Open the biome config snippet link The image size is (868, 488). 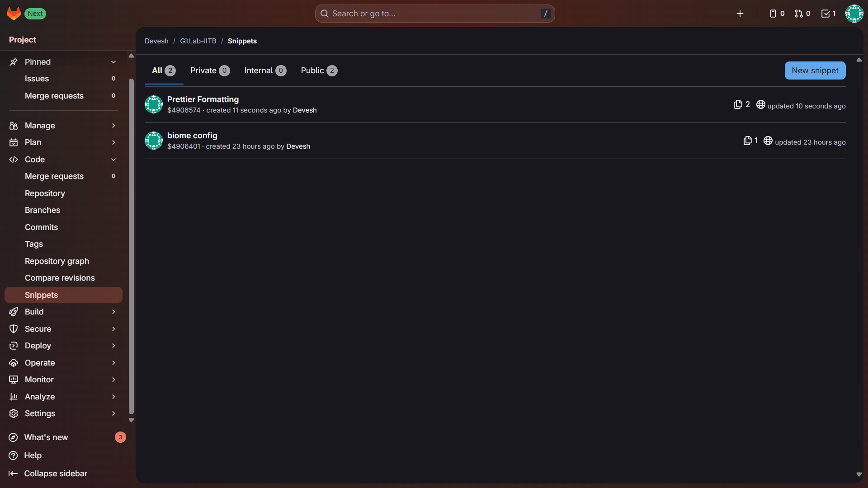tap(192, 136)
